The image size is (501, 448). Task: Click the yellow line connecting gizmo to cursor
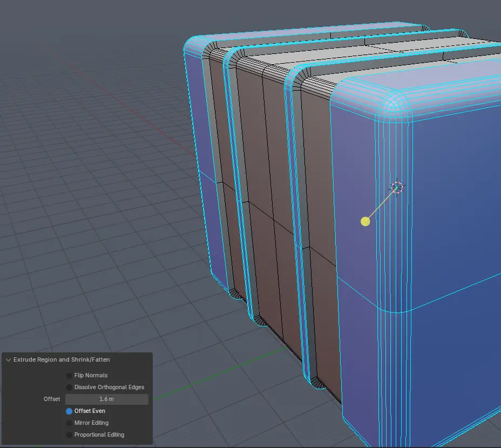(381, 205)
